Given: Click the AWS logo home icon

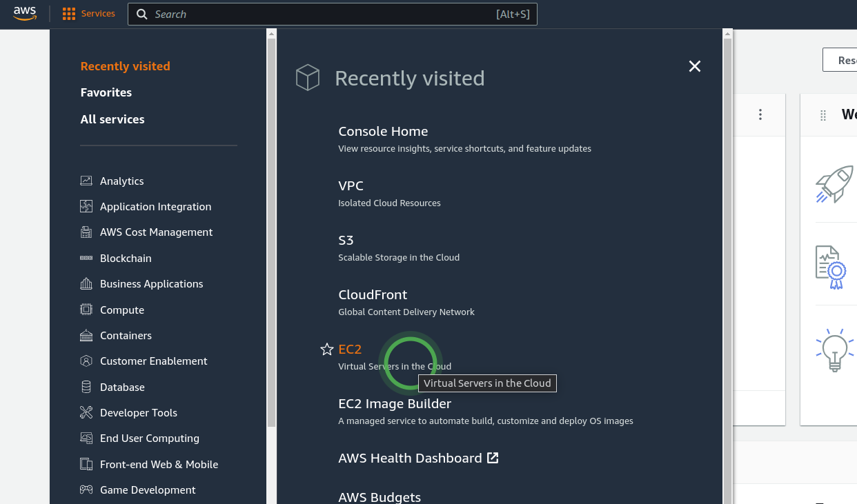Looking at the screenshot, I should tap(25, 14).
